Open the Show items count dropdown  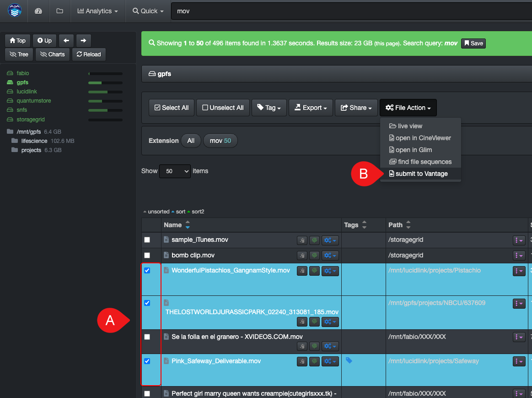point(174,171)
